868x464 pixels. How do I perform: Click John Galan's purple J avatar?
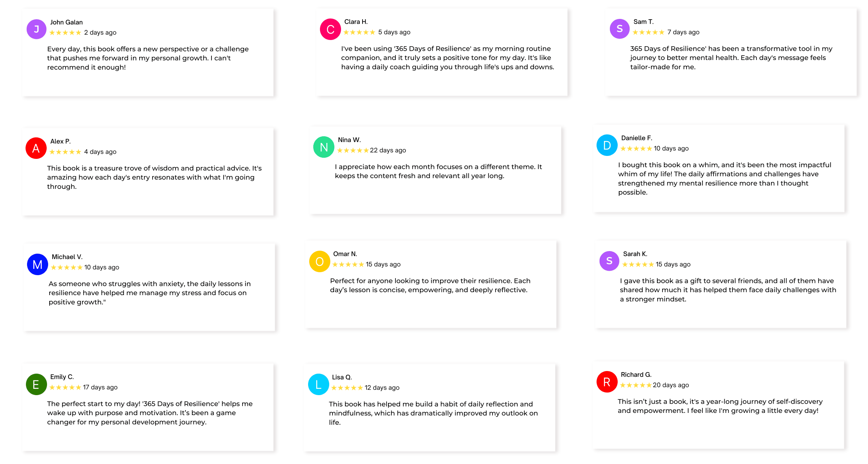pos(36,29)
